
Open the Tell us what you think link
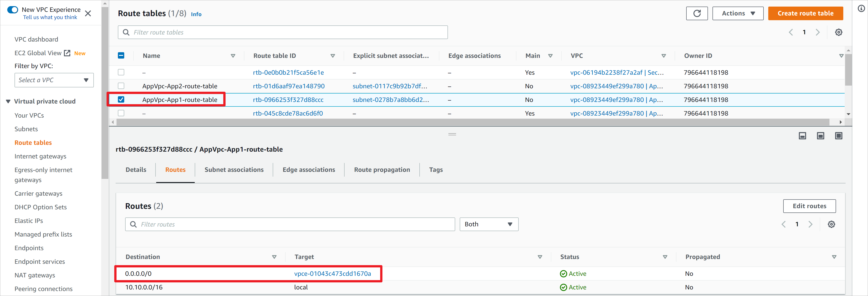(50, 17)
